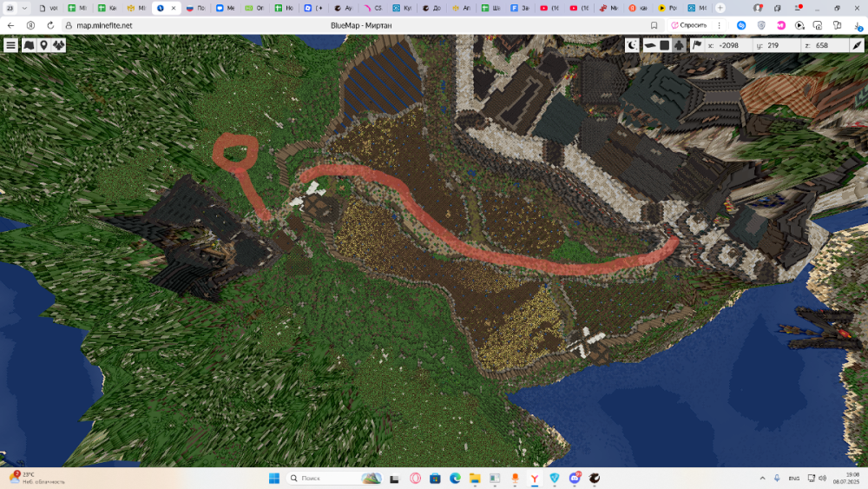868x489 pixels.
Task: Click the Yandex home icon in the toolbar
Action: point(30,25)
